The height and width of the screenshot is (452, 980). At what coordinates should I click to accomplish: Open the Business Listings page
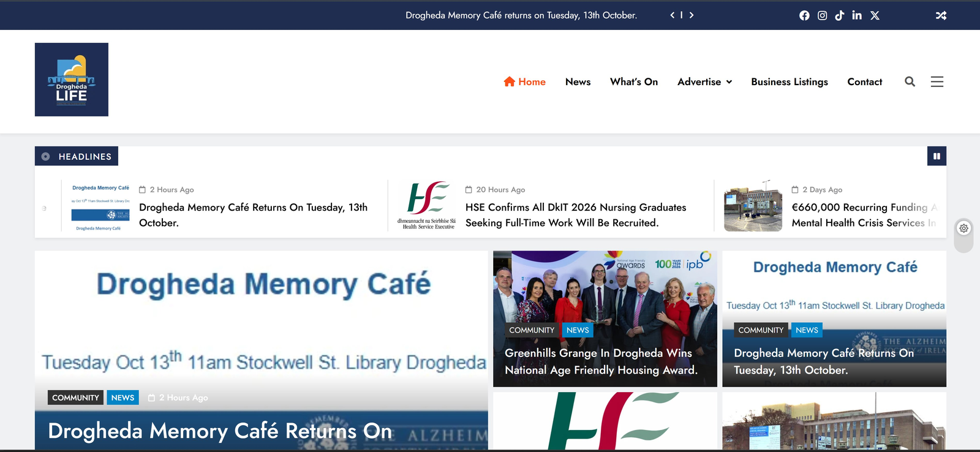(790, 81)
